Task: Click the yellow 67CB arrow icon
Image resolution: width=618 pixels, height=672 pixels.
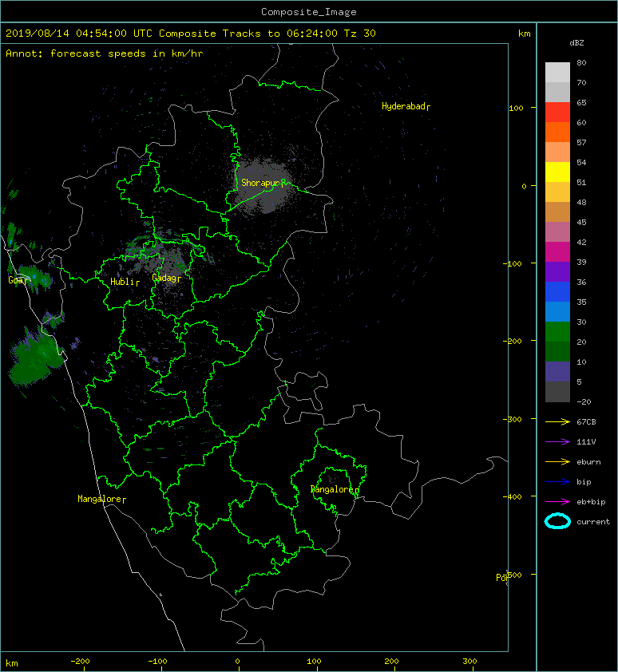Action: (x=557, y=421)
